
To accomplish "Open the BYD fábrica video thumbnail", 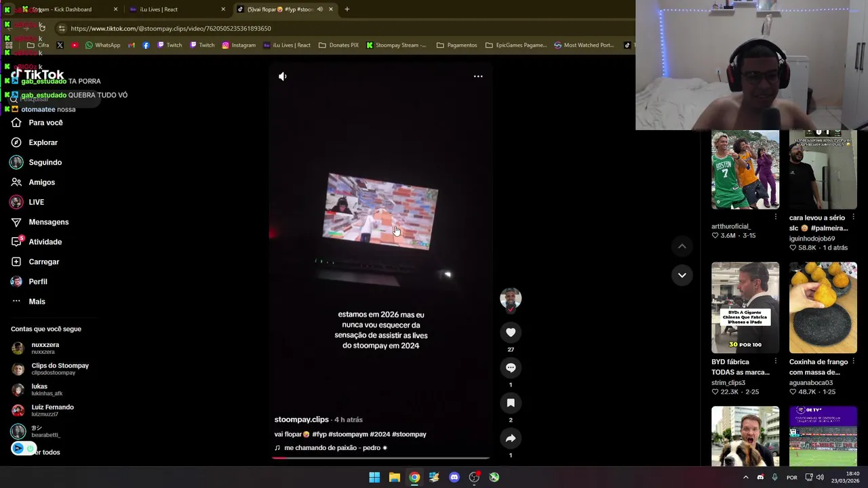I will [745, 308].
